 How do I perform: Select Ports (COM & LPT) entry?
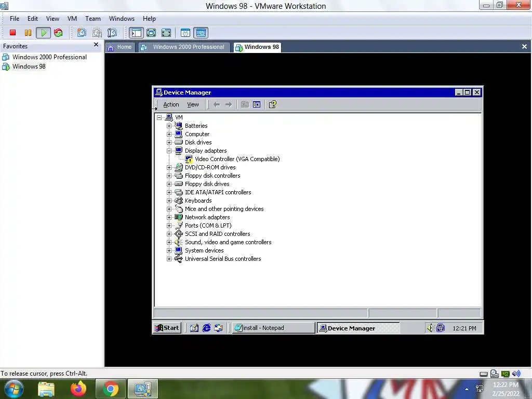(208, 225)
